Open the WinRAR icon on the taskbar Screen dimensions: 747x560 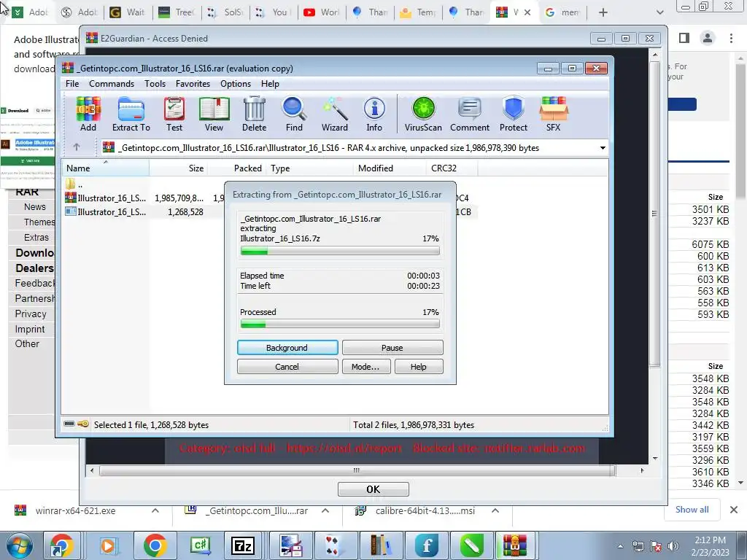[x=514, y=545]
